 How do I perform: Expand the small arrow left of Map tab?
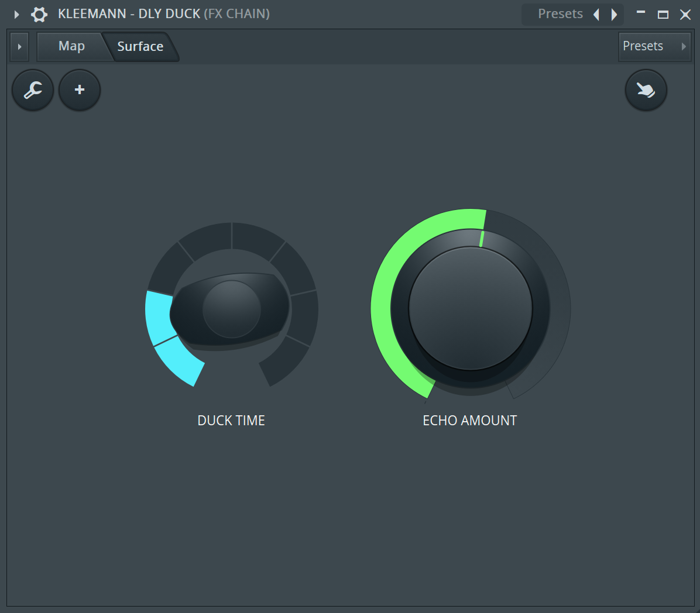(19, 46)
